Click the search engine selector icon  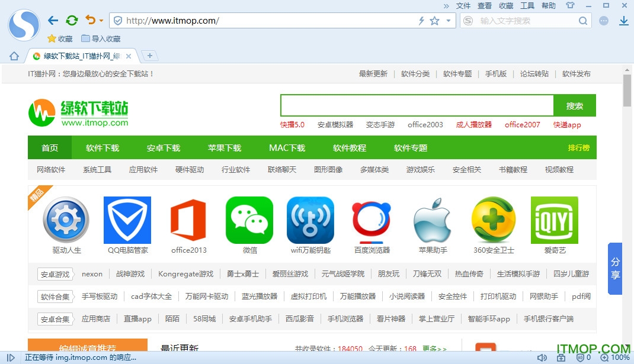468,21
